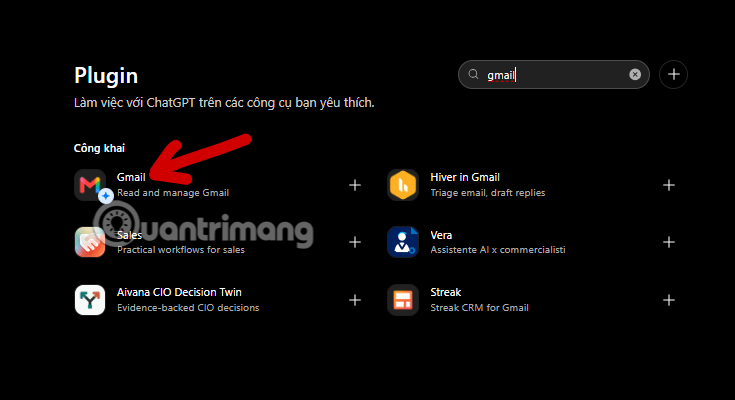Click 'Triage email, draft replies' text

(488, 193)
